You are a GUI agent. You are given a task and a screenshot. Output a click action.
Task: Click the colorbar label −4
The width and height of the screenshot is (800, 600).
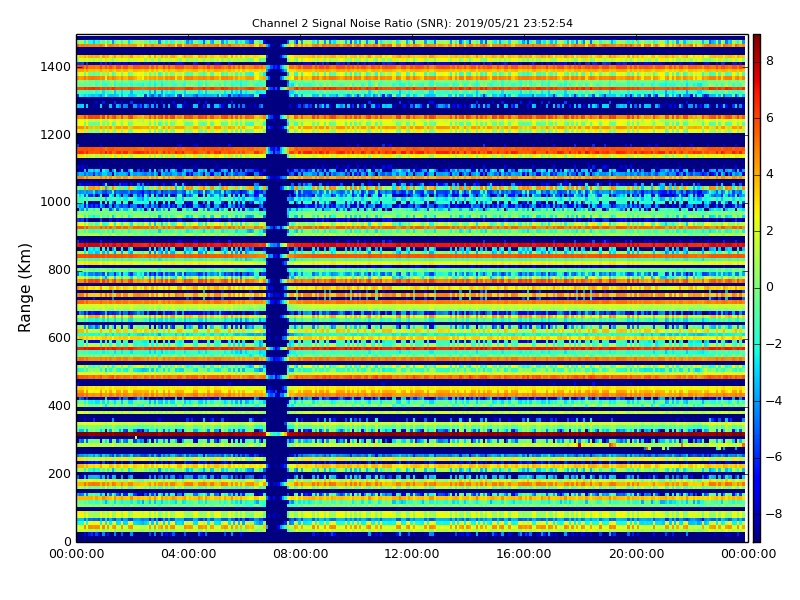[x=774, y=401]
